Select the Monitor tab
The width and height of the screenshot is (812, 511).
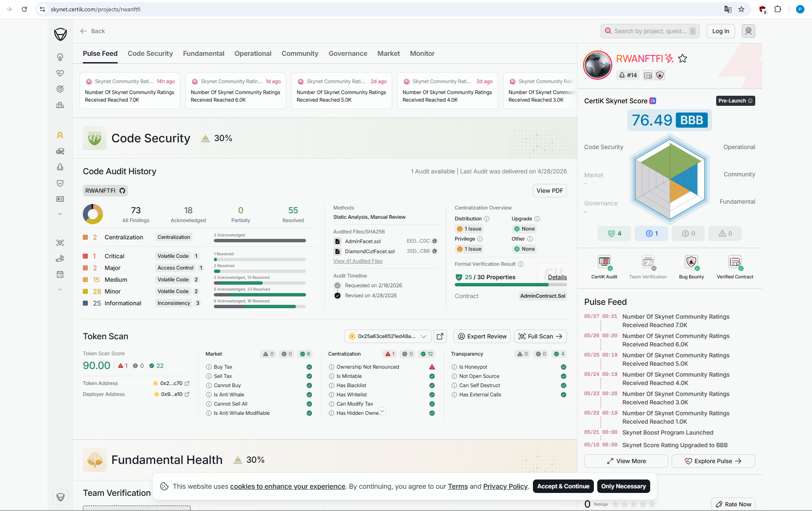pyautogui.click(x=422, y=54)
